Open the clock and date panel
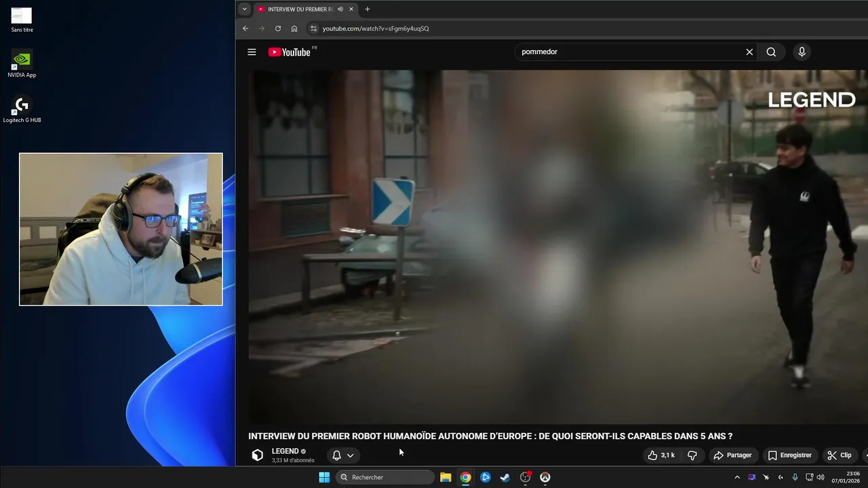 tap(846, 477)
